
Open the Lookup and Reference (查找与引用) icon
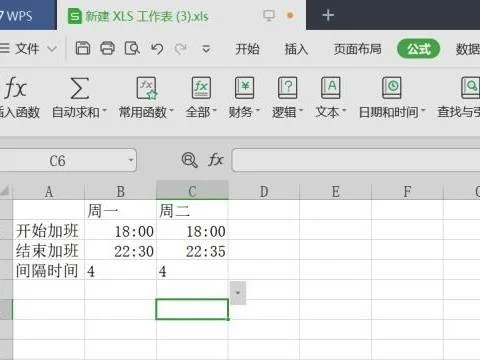coord(471,88)
